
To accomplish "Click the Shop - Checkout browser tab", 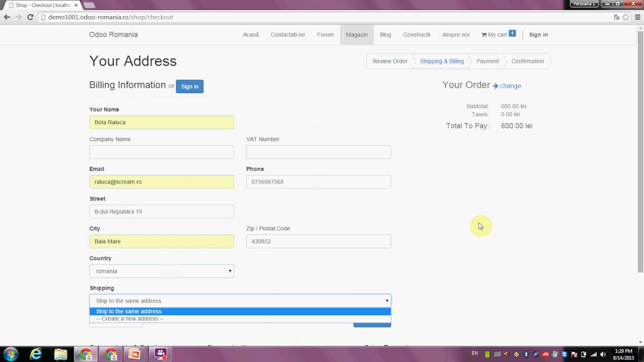I will 42,5.
